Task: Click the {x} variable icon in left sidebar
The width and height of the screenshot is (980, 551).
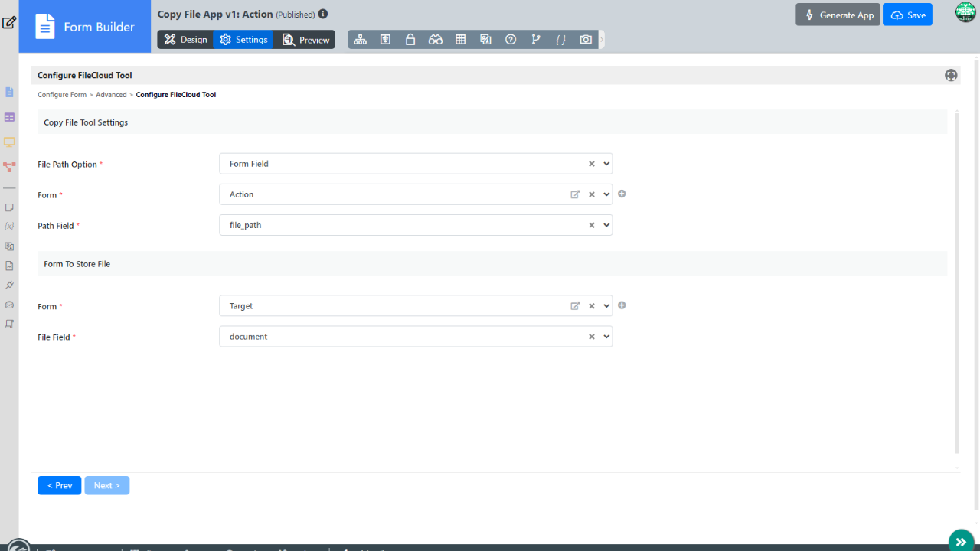Action: (x=9, y=226)
